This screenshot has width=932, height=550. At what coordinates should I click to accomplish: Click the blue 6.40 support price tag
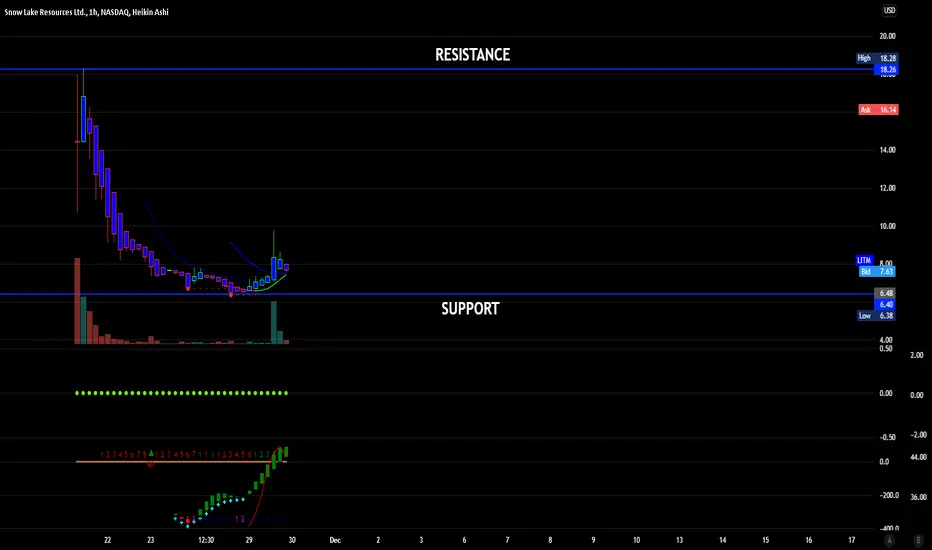(x=886, y=304)
